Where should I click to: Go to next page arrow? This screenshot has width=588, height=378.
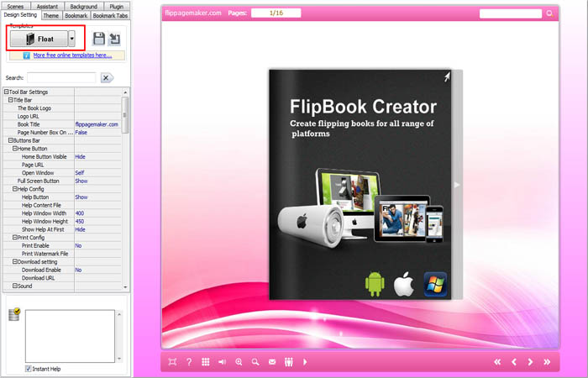click(x=530, y=362)
